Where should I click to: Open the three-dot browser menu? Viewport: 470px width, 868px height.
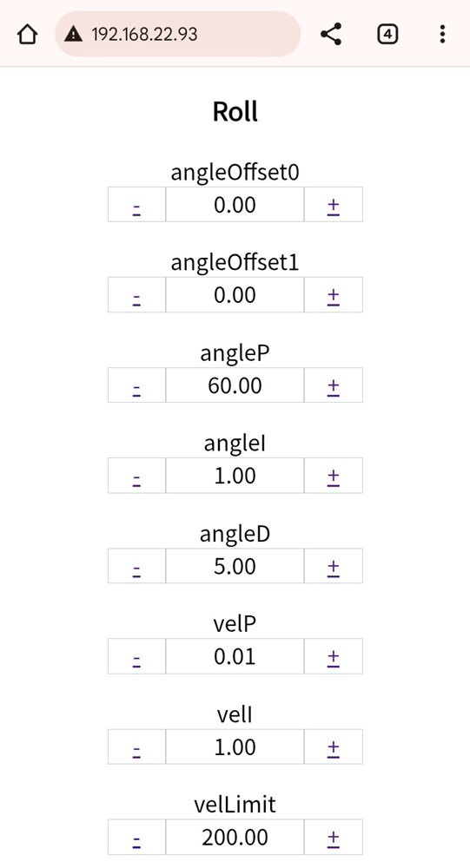pos(441,35)
